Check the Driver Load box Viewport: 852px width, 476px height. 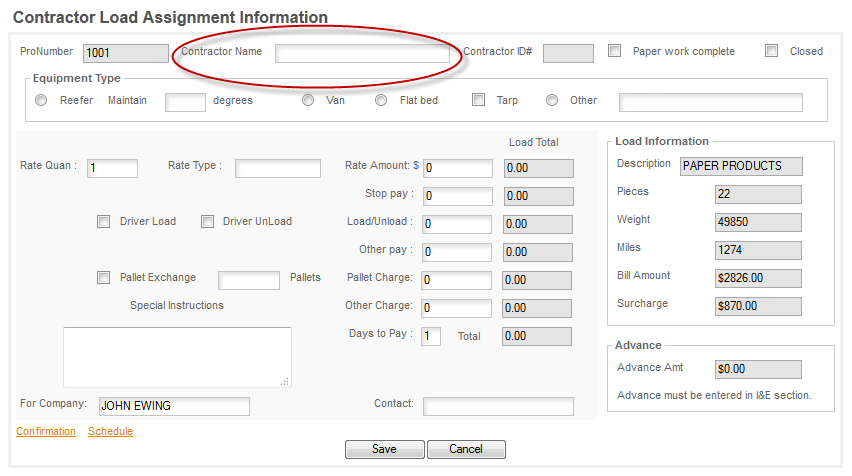103,222
